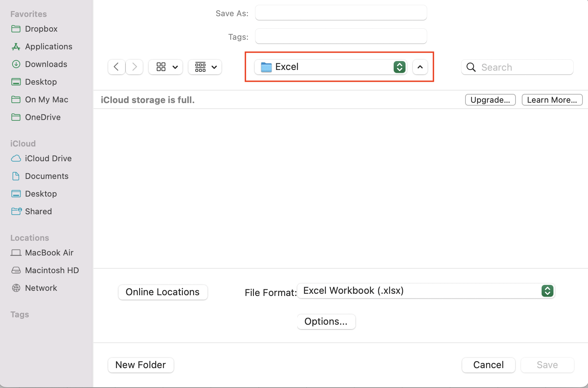The image size is (588, 388).
Task: Create a New Folder
Action: (141, 365)
